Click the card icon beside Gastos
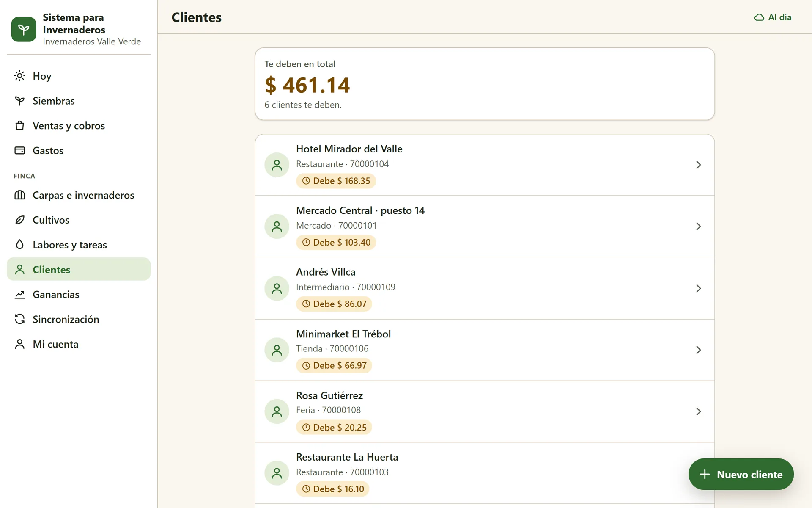812x508 pixels. (x=19, y=150)
